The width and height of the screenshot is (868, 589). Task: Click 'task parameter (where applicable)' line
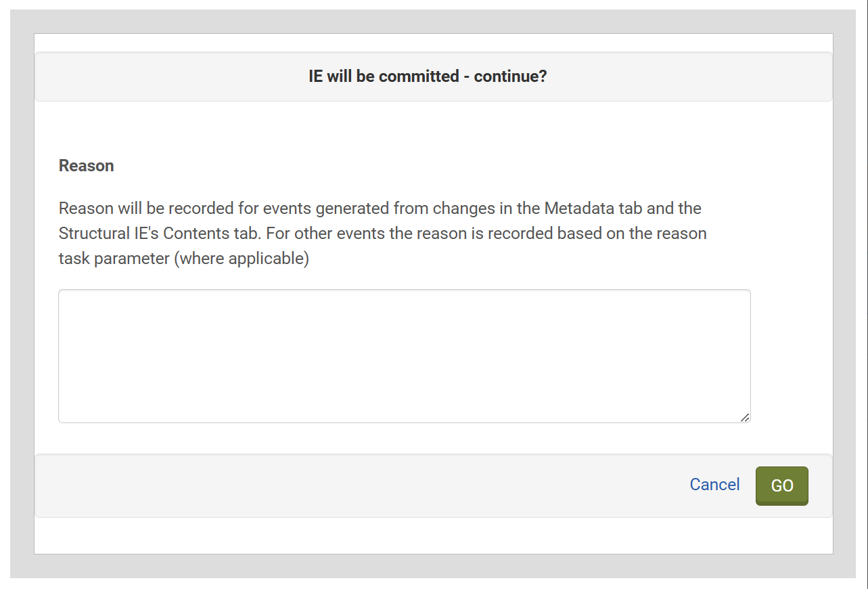point(183,259)
